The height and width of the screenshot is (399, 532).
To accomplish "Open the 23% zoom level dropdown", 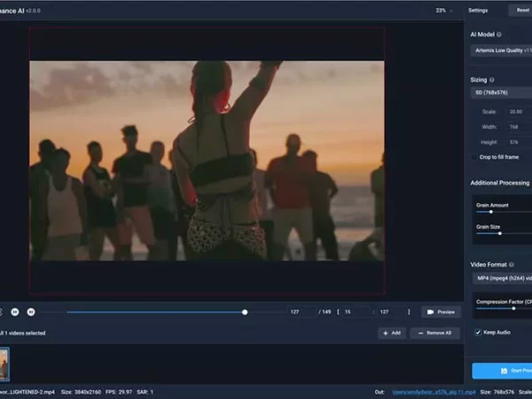I will pyautogui.click(x=444, y=11).
